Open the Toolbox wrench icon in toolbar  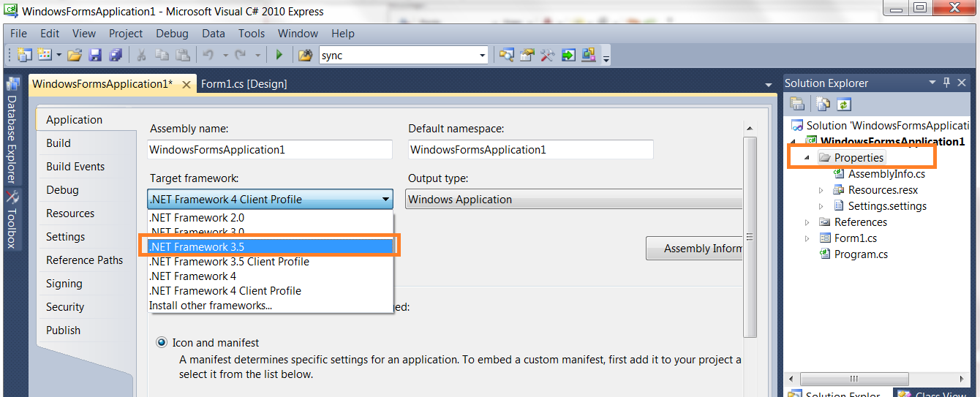547,55
